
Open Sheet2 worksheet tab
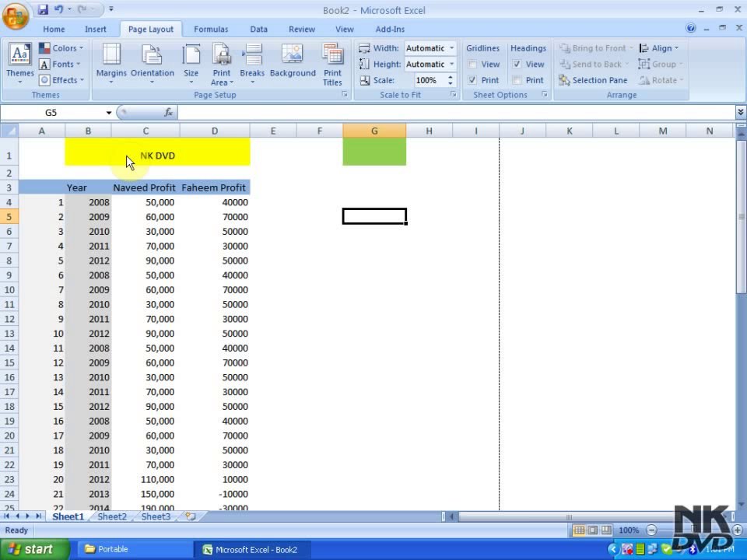112,516
